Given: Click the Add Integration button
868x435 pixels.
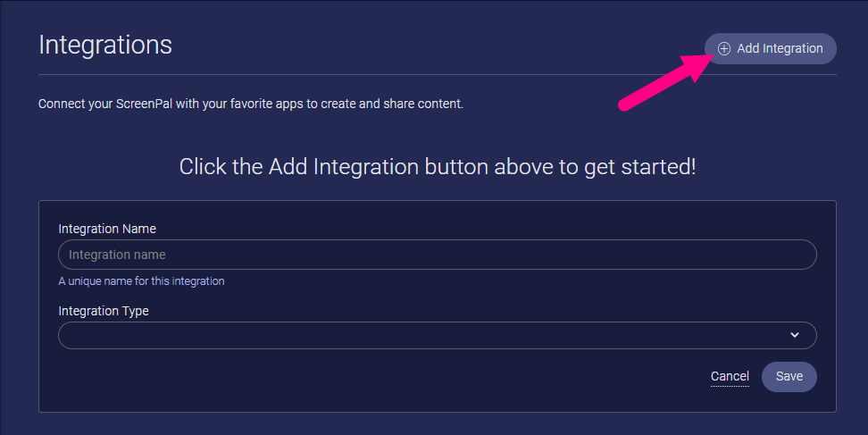Looking at the screenshot, I should point(770,49).
